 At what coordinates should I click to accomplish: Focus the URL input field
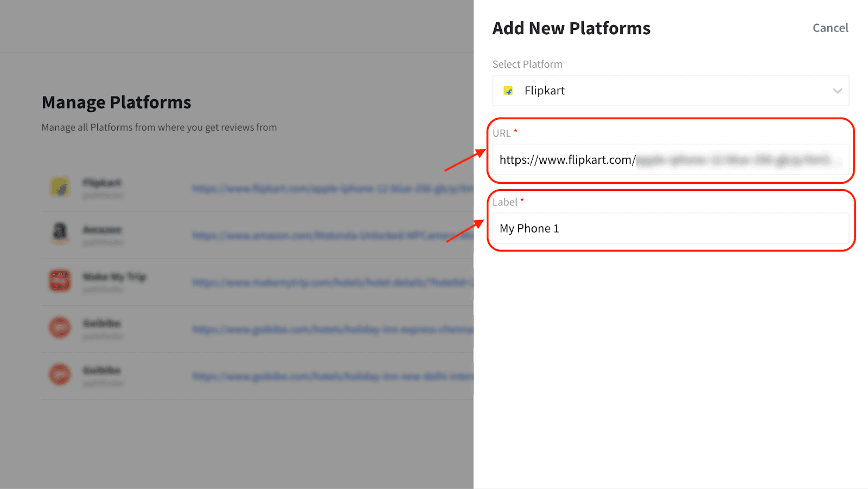point(670,160)
